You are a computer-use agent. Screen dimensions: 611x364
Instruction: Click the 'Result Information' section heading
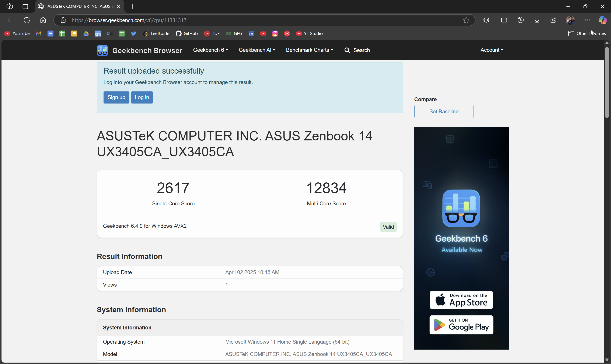pyautogui.click(x=129, y=257)
